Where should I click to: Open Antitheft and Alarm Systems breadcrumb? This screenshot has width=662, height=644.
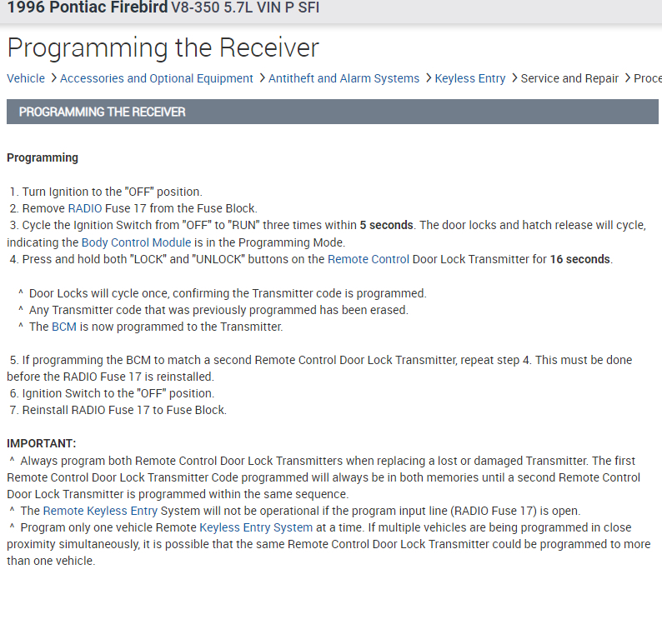(344, 78)
